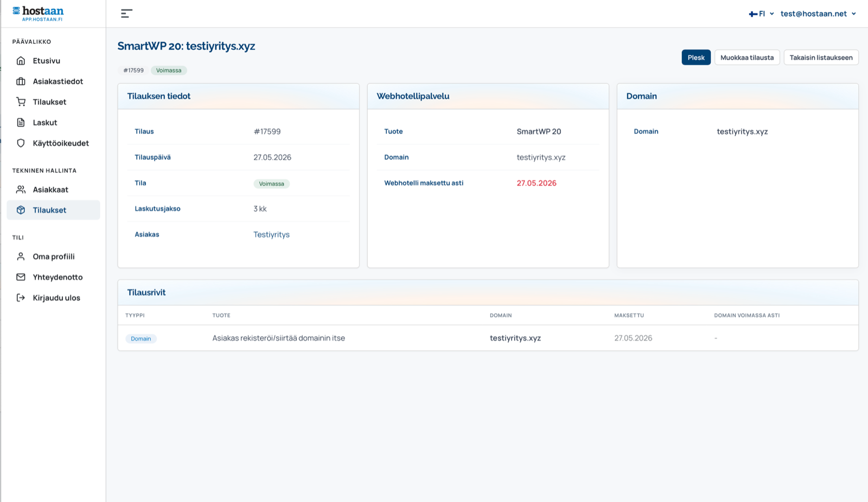Click the briefcase icon beside Asiakastiedot

tap(21, 81)
